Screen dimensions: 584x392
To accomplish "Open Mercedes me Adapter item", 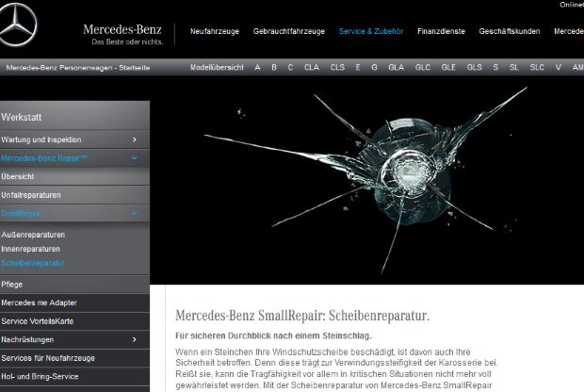I will [x=74, y=302].
